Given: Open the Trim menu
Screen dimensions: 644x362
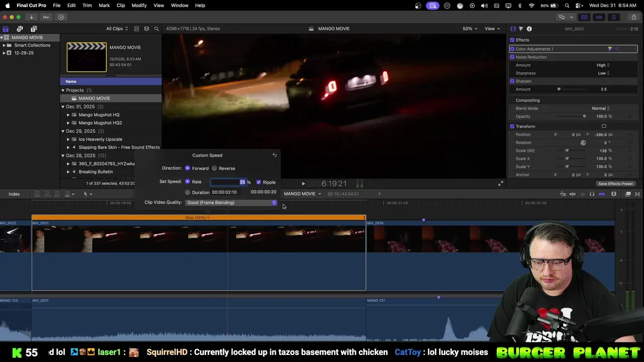Looking at the screenshot, I should tap(87, 5).
